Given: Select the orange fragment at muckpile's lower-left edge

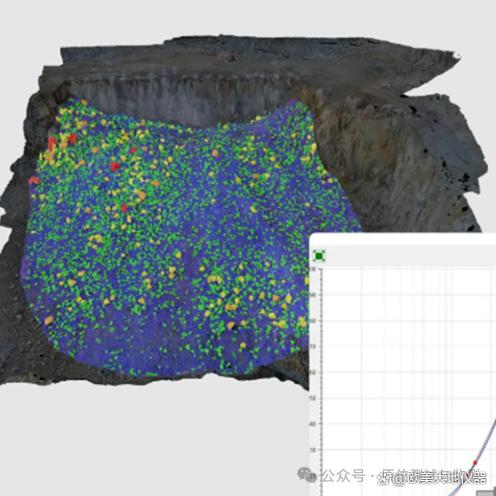Looking at the screenshot, I should click(49, 320).
